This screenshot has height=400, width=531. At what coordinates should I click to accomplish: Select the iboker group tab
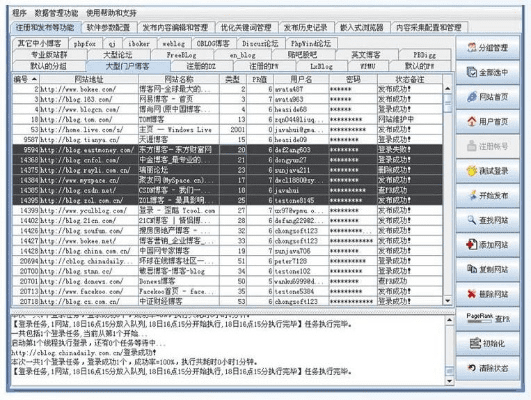coord(139,44)
